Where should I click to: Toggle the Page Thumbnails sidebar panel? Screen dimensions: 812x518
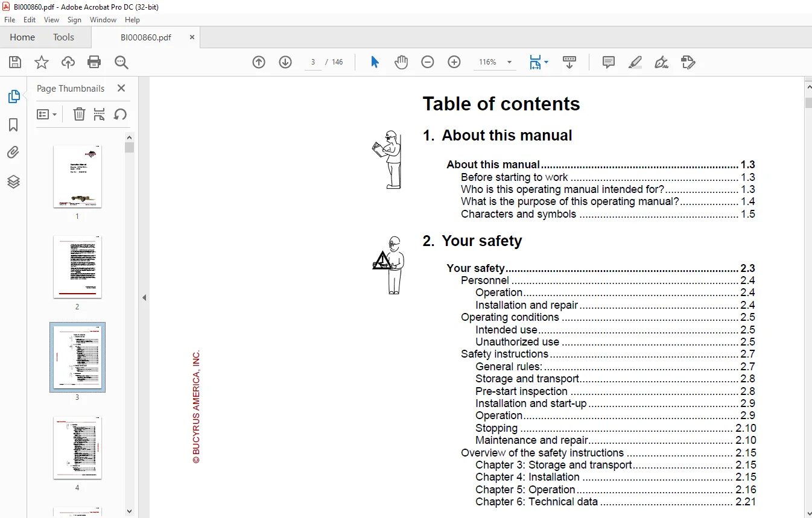pyautogui.click(x=13, y=96)
